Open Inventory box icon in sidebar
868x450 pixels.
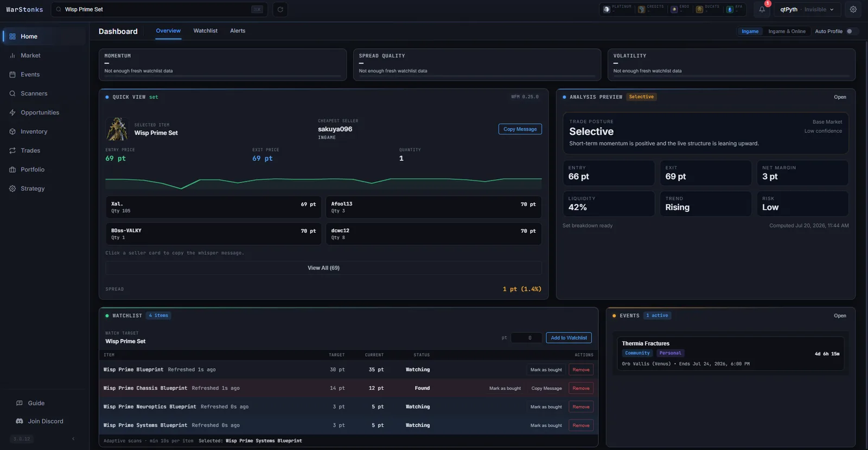click(x=12, y=131)
